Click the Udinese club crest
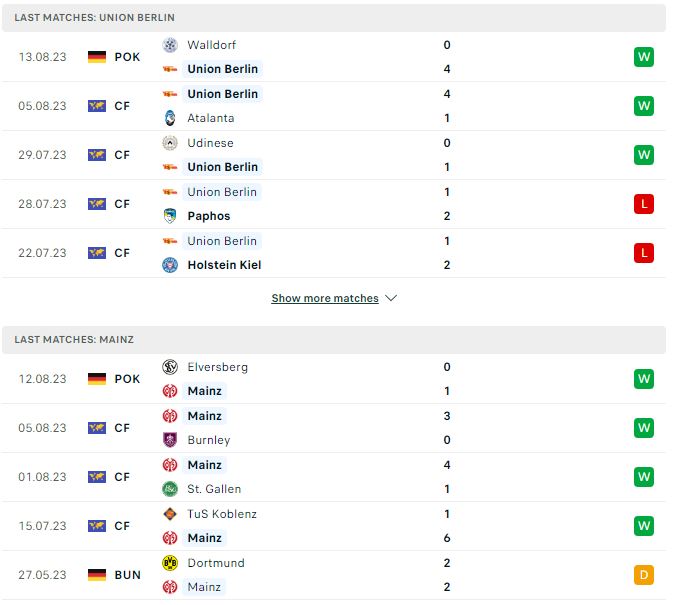 (170, 143)
